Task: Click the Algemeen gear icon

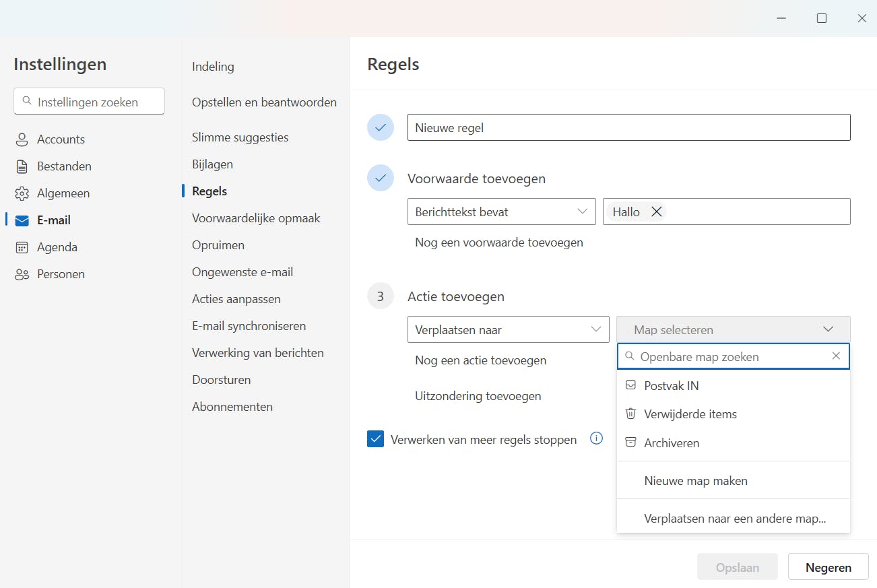Action: pyautogui.click(x=22, y=193)
